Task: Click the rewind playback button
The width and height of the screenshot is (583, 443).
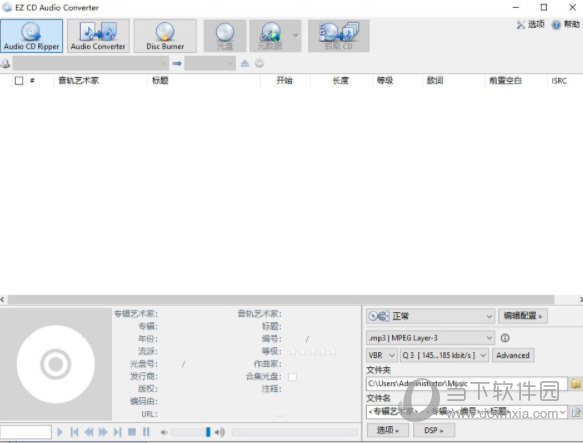Action: point(88,432)
